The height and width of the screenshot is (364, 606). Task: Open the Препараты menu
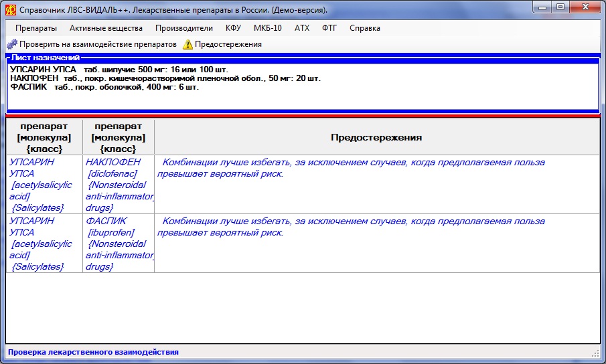coord(36,28)
